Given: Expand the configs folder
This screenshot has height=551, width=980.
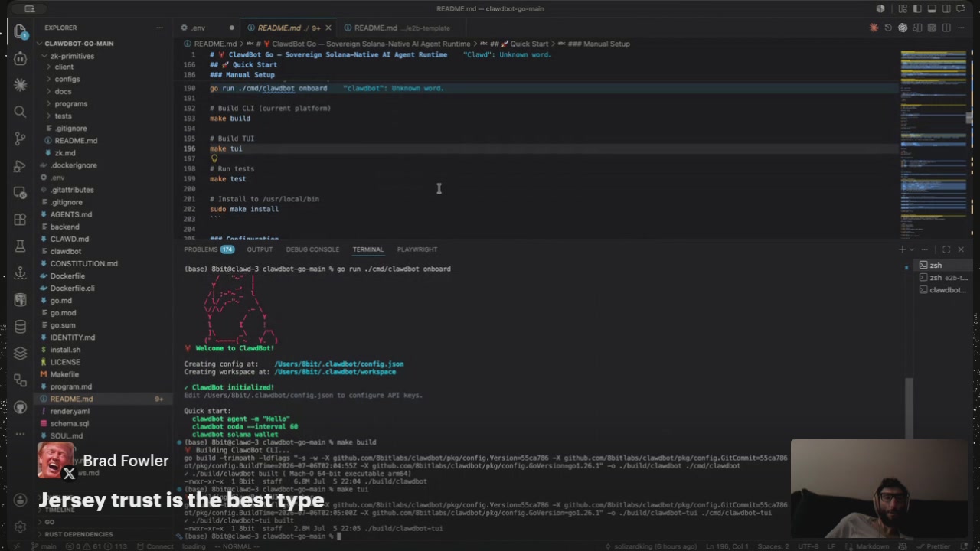Looking at the screenshot, I should 67,79.
